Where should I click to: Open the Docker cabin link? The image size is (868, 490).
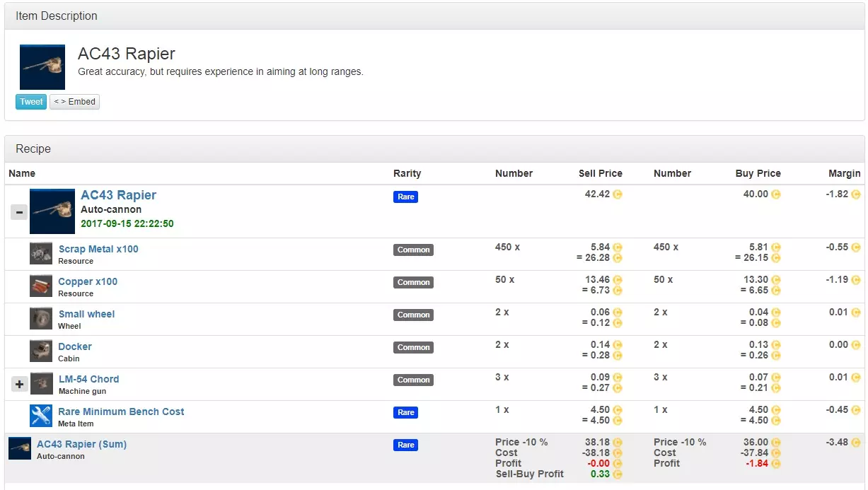[75, 346]
